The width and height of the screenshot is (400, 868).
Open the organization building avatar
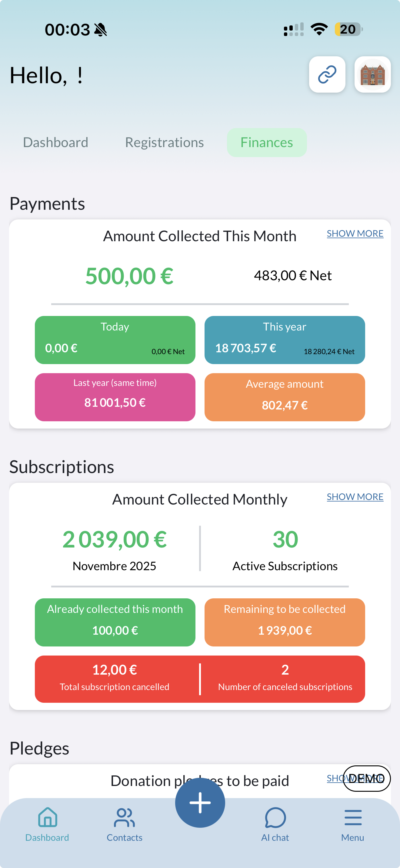click(x=372, y=74)
